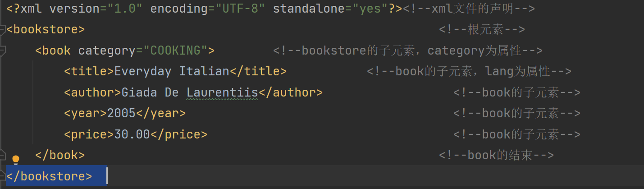The height and width of the screenshot is (189, 644).
Task: Click the opening bookstore tag
Action: click(x=46, y=30)
